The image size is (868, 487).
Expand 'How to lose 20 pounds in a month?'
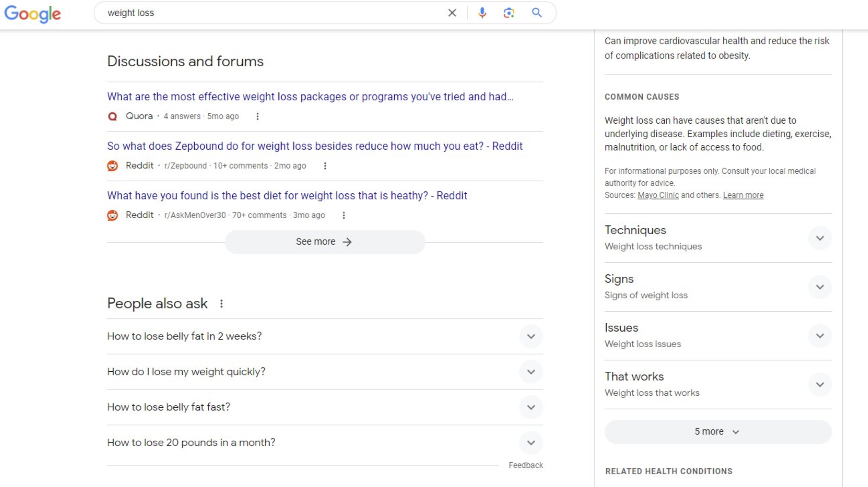[531, 443]
